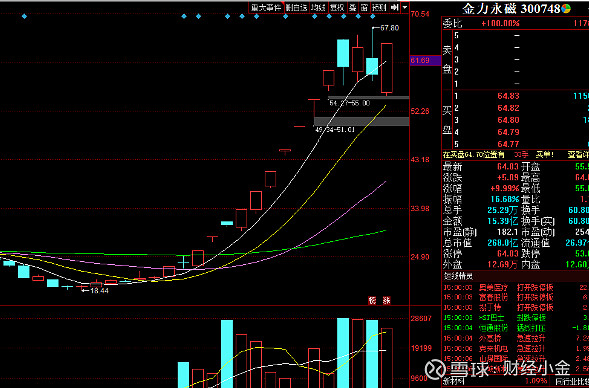589x388 pixels.
Task: Click the isolated blue event diamond at chart's far left
Action: point(24,16)
